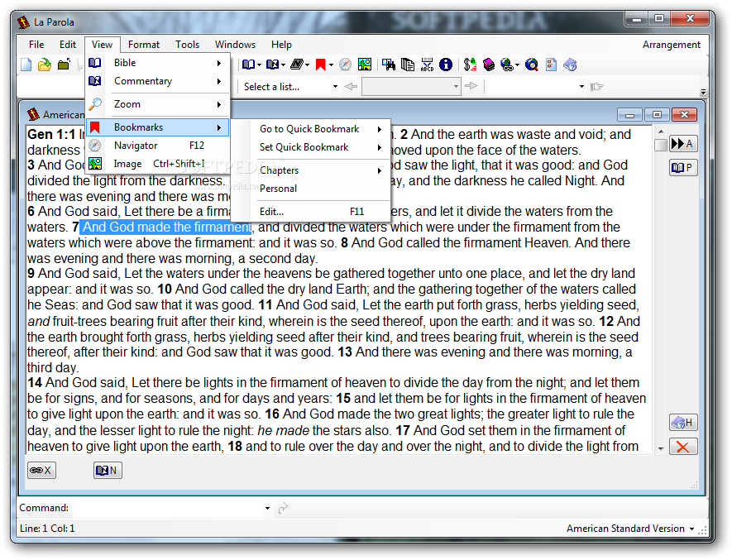Click scroll down arrow of Bible text

coord(661,449)
